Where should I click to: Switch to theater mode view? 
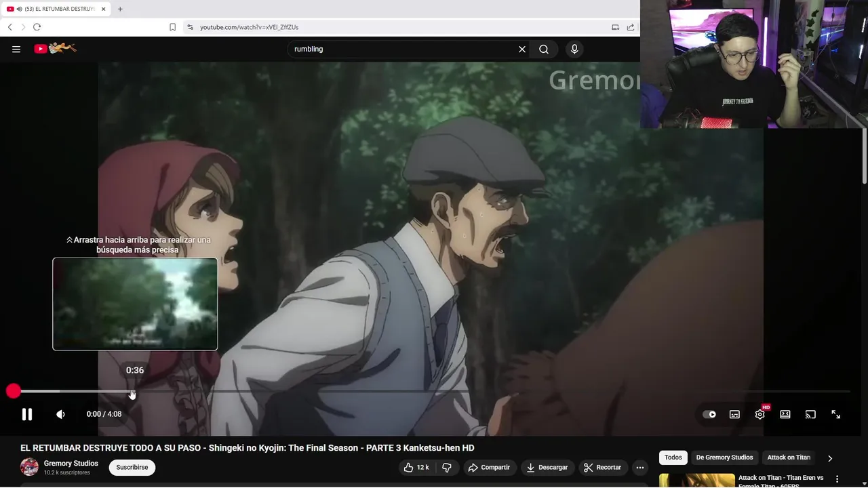[x=785, y=414]
